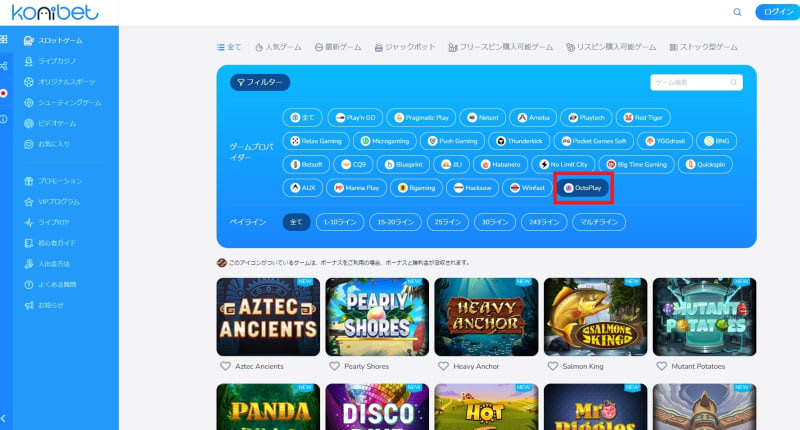This screenshot has height=430, width=800.
Task: Select the 全て tab above the filters
Action: tap(229, 47)
